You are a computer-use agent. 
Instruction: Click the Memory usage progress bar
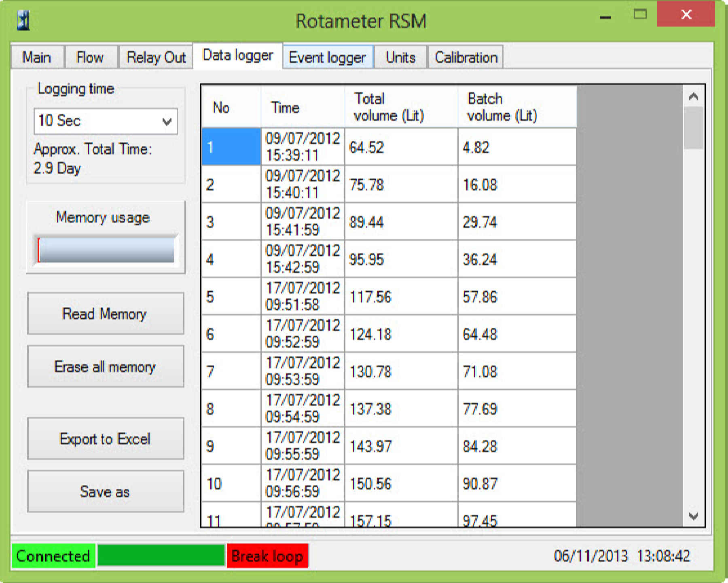tap(106, 250)
